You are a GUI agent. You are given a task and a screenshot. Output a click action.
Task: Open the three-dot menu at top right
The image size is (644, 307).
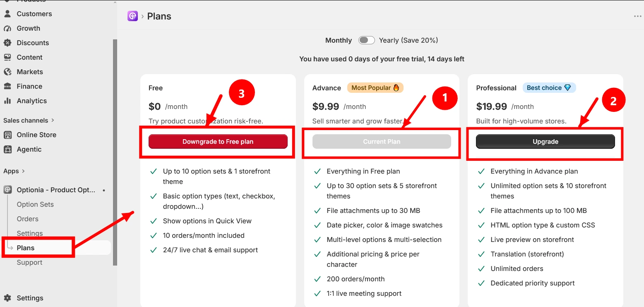pos(637,16)
